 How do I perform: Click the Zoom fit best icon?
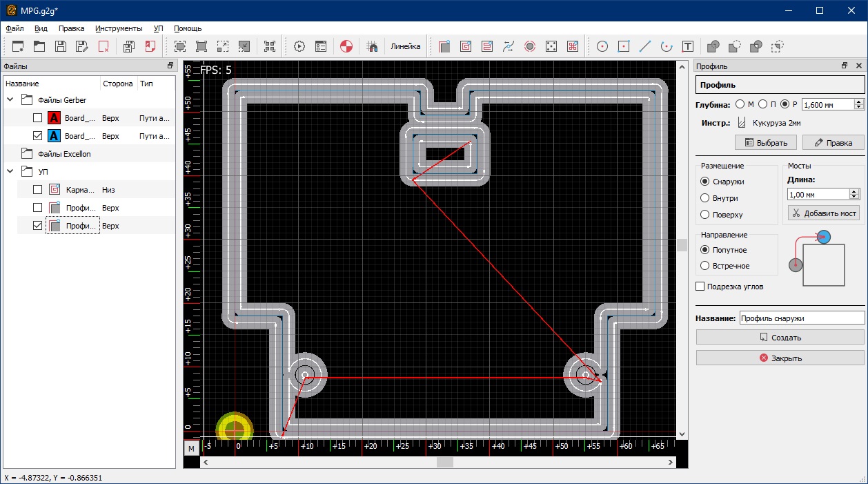point(180,46)
